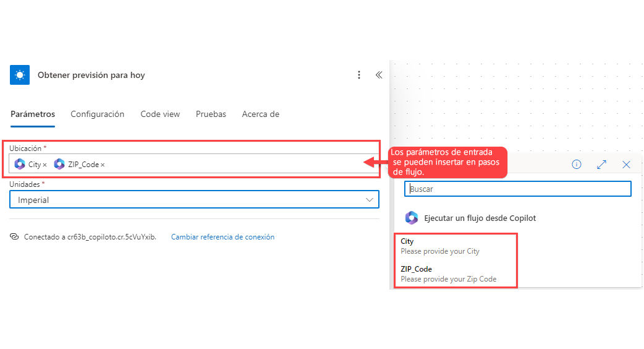Click the info icon in dynamic content panel
The image size is (644, 349).
[x=577, y=165]
